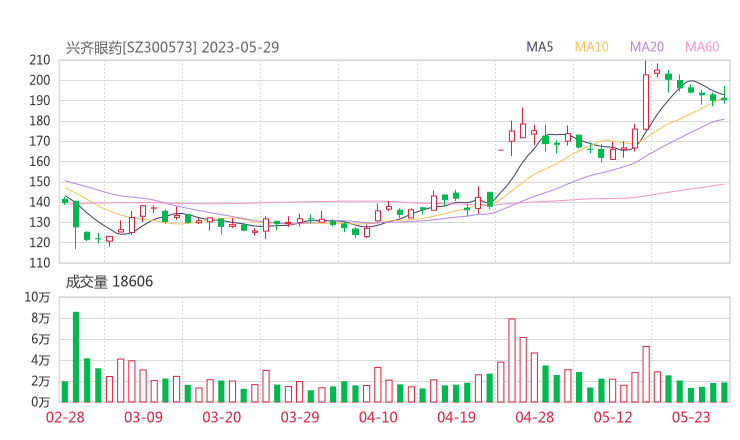The image size is (740, 440).
Task: Click the 4万 volume axis label
Action: coord(41,361)
